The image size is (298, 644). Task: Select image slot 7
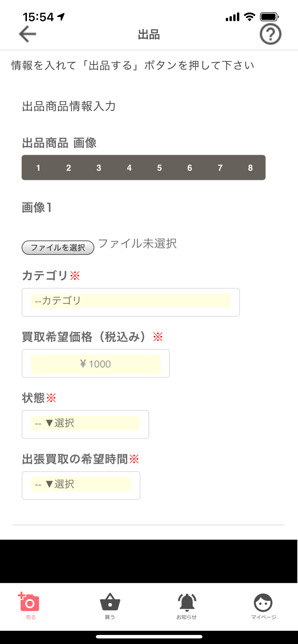(220, 168)
